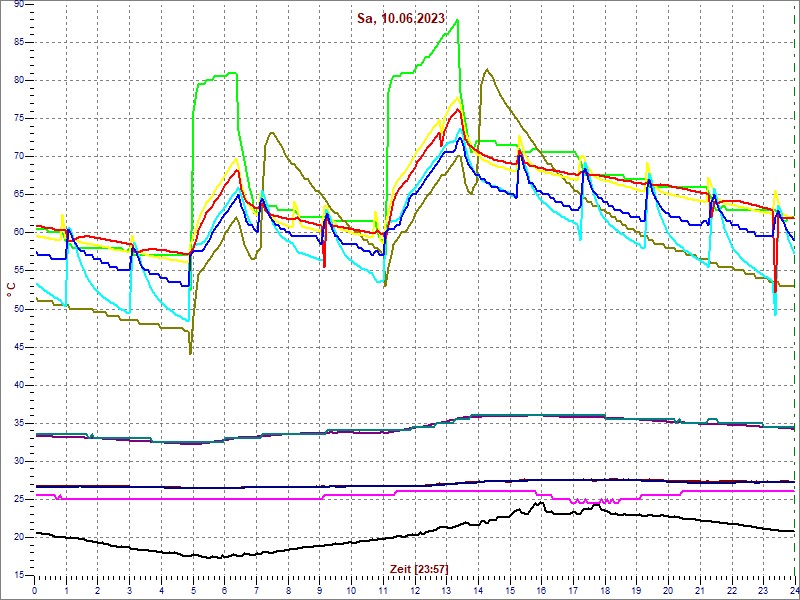Image resolution: width=800 pixels, height=600 pixels.
Task: Click hour 9 on the time axis
Action: click(320, 590)
